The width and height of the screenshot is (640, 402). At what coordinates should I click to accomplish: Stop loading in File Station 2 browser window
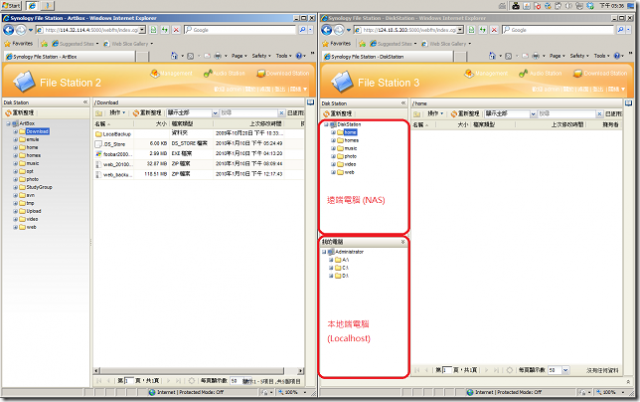click(x=176, y=30)
